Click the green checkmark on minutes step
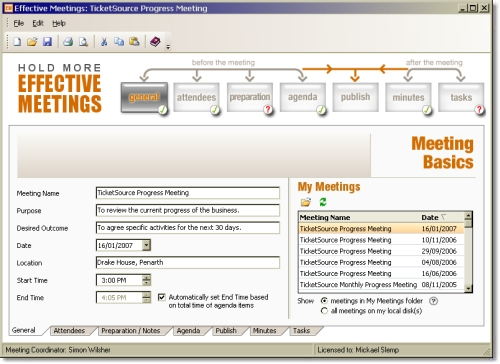 427,109
